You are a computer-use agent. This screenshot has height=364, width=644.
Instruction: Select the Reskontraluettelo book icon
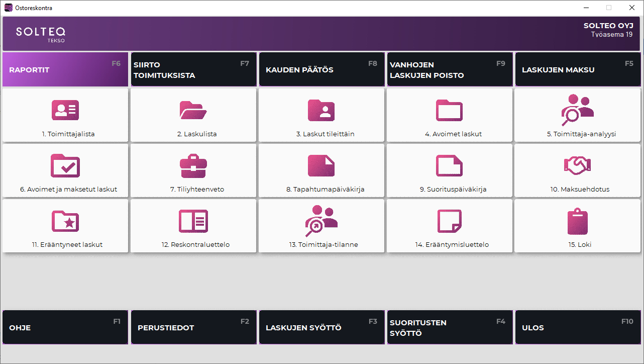[x=193, y=221]
